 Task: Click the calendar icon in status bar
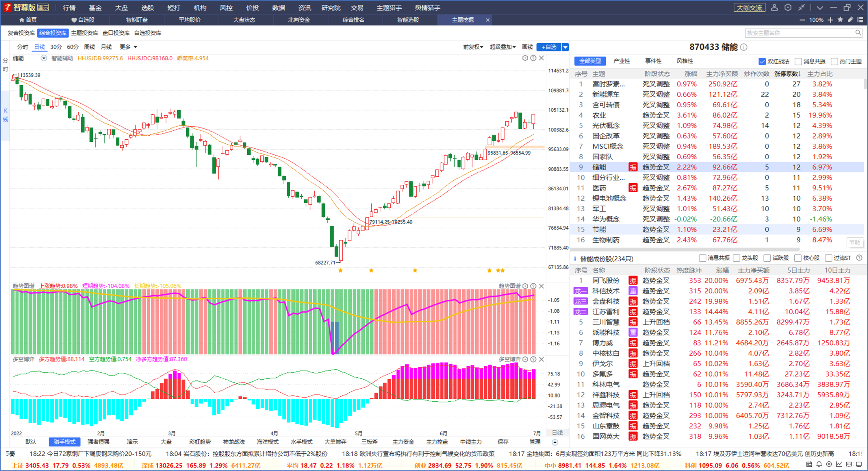pos(809,464)
